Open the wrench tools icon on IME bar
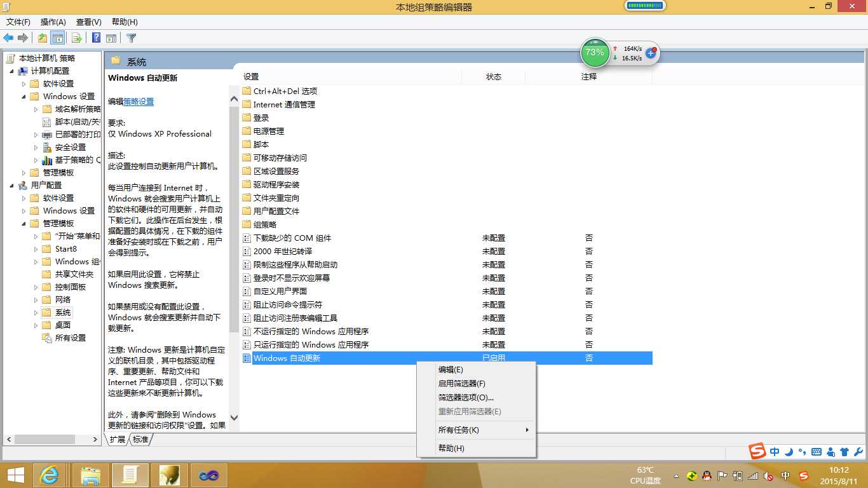This screenshot has width=868, height=488. coord(858,452)
